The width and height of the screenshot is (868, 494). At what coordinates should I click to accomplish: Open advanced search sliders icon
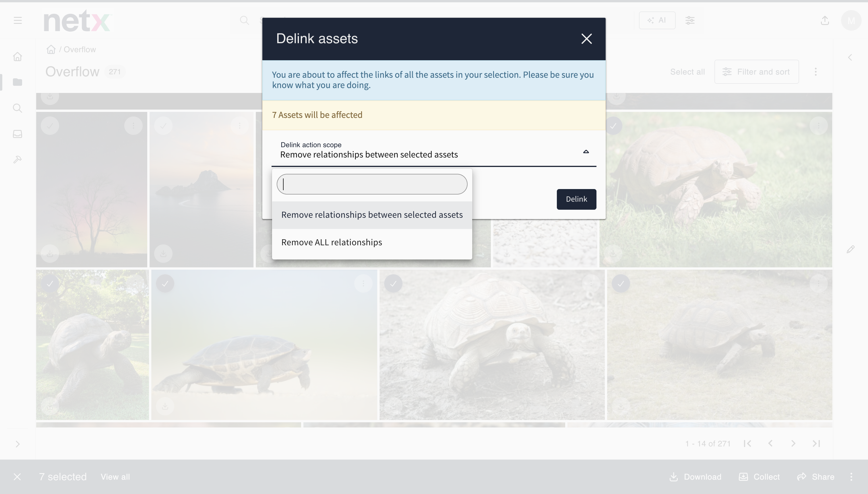point(689,20)
